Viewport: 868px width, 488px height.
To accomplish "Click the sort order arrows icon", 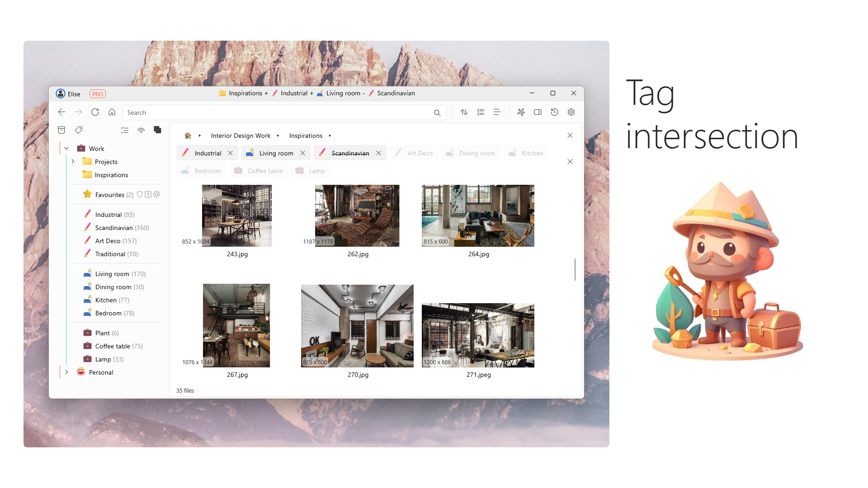I will click(x=464, y=112).
